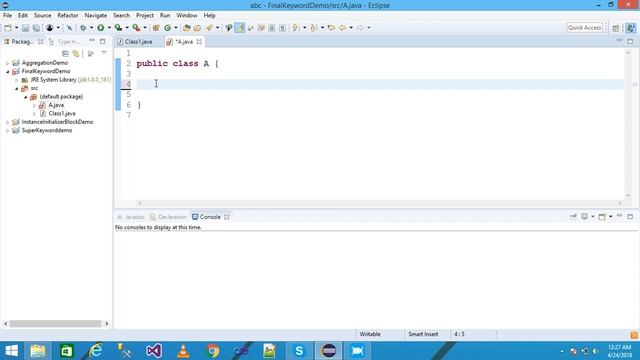
Task: Switch to the Class1.java editor tab
Action: point(138,42)
